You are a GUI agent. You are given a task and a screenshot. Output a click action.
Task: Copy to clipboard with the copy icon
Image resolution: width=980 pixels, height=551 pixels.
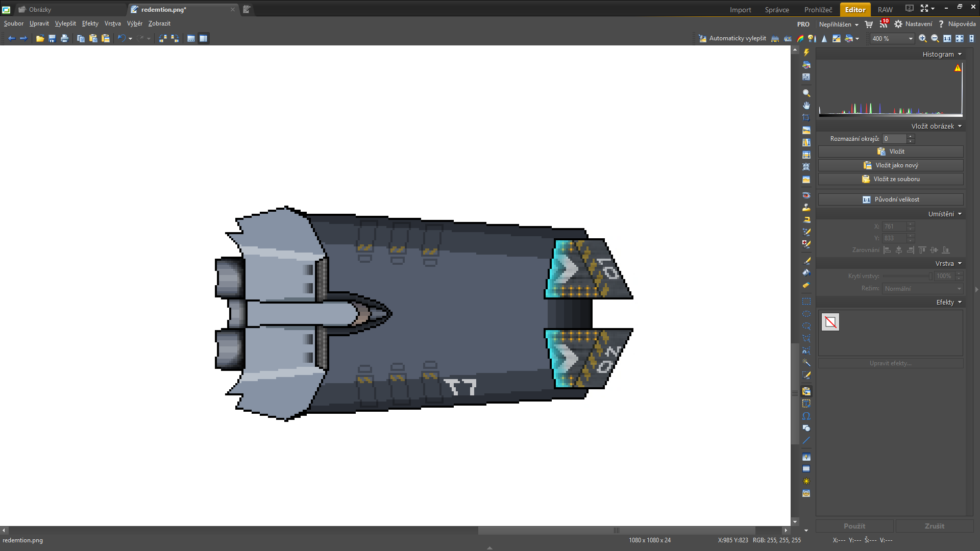(x=81, y=38)
